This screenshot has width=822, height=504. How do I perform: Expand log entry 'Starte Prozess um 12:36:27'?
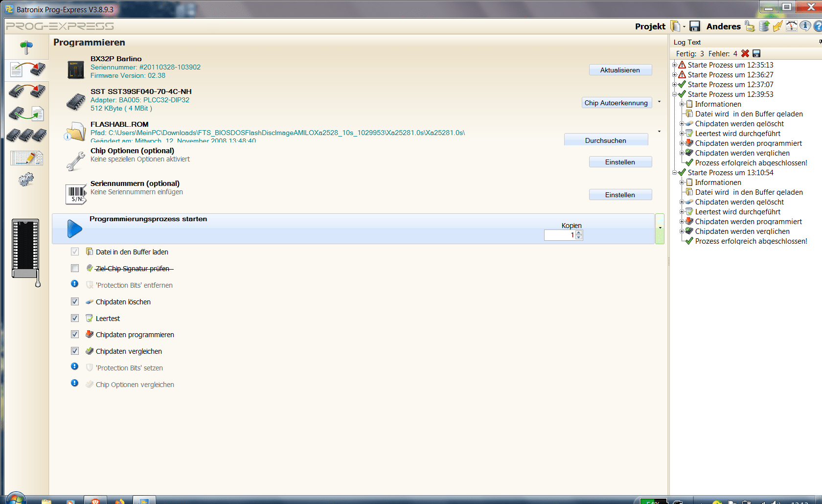tap(674, 75)
